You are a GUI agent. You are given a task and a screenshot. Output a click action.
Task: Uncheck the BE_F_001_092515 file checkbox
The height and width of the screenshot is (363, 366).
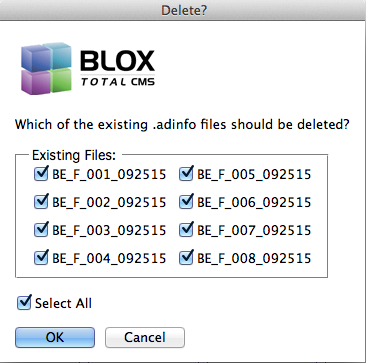pyautogui.click(x=41, y=174)
